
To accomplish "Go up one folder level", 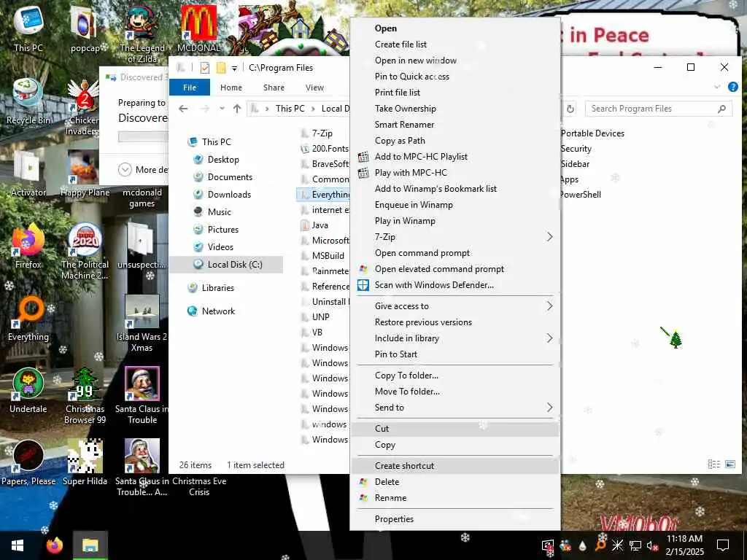I will (237, 109).
